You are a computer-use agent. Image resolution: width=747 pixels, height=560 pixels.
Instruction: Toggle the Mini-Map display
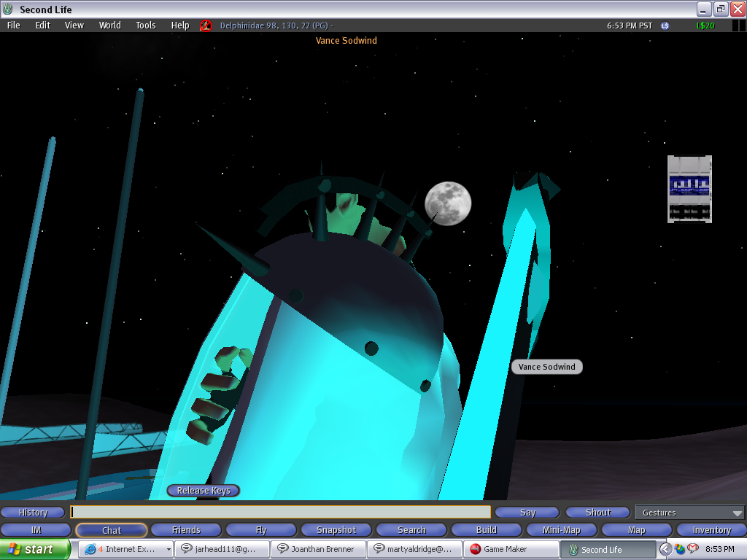coord(562,530)
